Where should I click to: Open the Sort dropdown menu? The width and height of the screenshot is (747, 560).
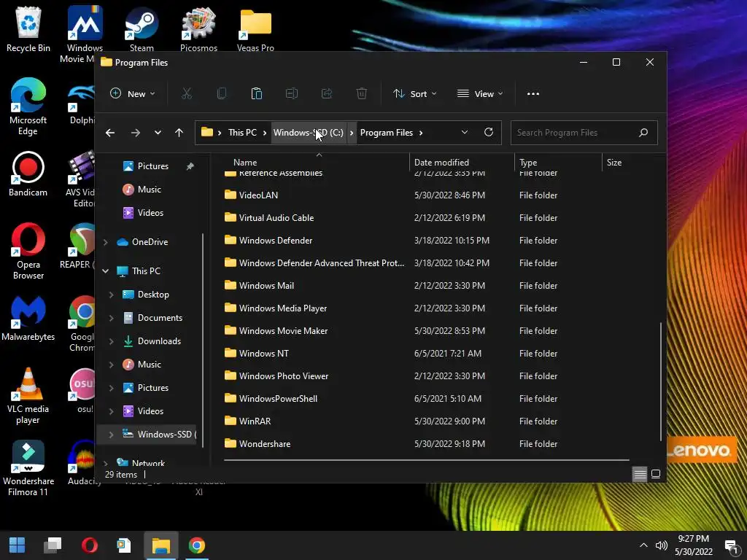(x=414, y=94)
